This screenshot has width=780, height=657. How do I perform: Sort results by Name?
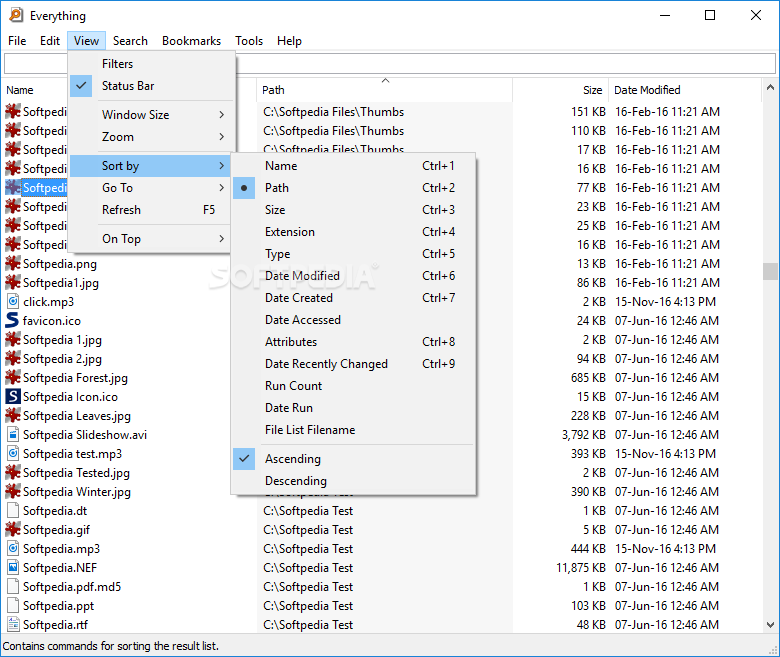point(353,166)
